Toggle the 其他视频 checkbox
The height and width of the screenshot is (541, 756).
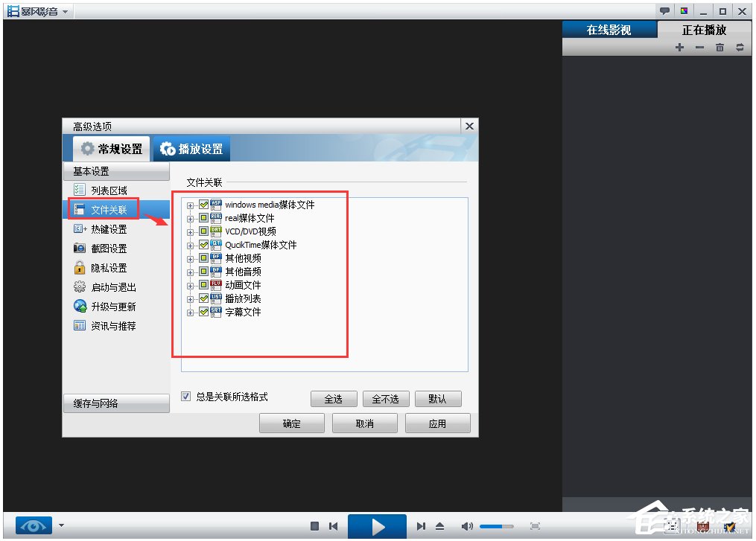(x=204, y=258)
